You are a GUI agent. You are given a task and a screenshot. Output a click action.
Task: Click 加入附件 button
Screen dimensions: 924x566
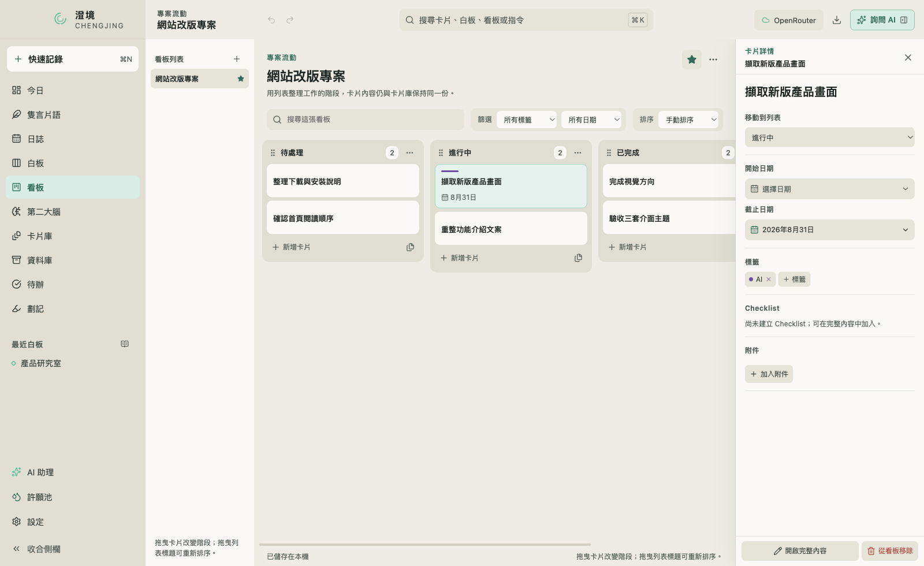769,374
